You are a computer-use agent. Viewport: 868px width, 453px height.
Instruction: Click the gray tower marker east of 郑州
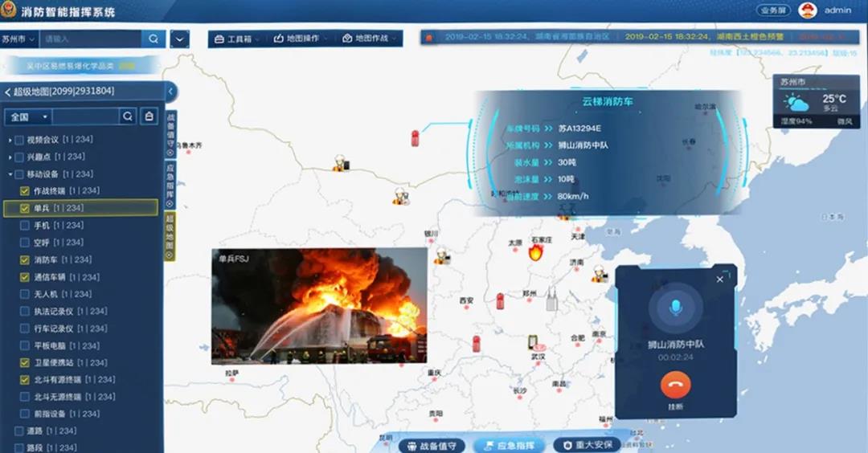pos(551,300)
